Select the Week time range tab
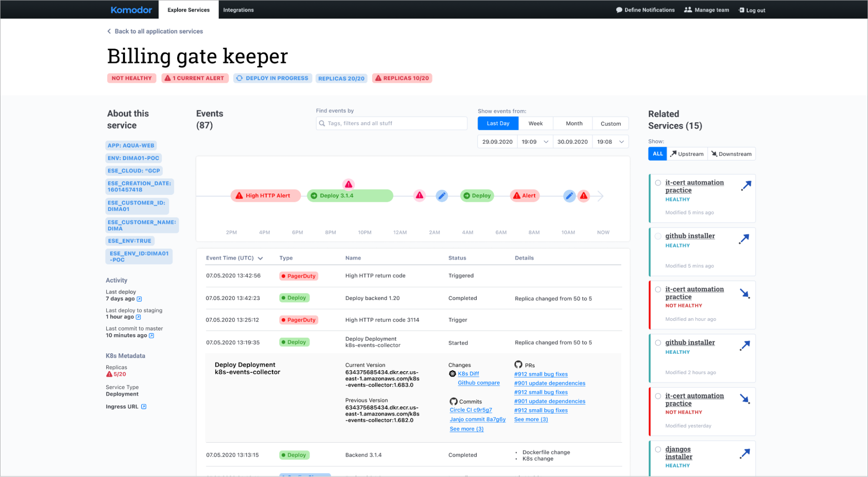 coord(535,124)
